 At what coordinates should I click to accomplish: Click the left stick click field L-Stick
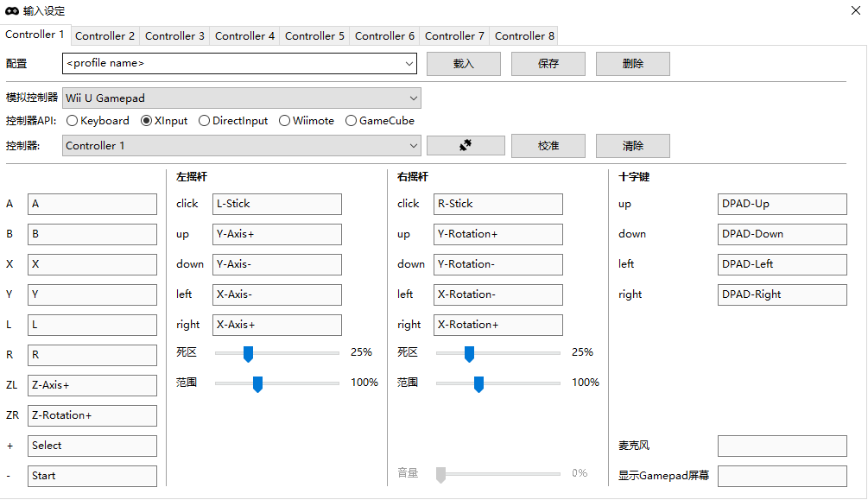click(x=276, y=205)
